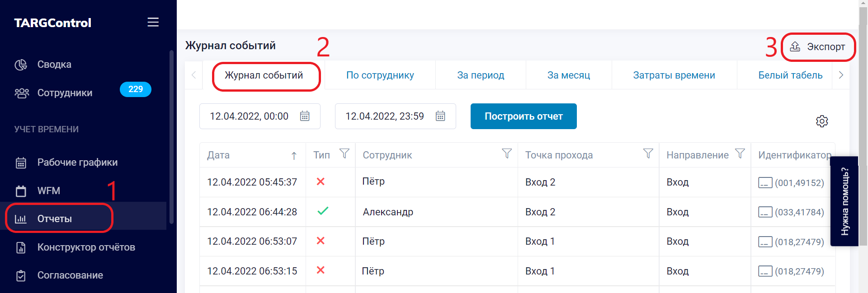Screen dimensions: 868x293
Task: Click the calendar icon in end date field
Action: pyautogui.click(x=440, y=116)
